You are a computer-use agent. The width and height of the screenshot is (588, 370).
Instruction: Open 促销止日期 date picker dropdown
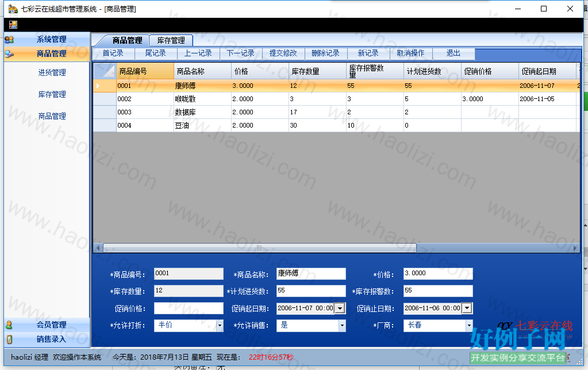click(467, 308)
